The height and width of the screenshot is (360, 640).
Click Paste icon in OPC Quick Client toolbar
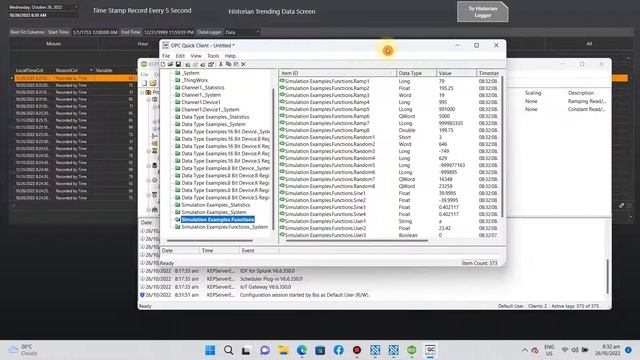[236, 64]
